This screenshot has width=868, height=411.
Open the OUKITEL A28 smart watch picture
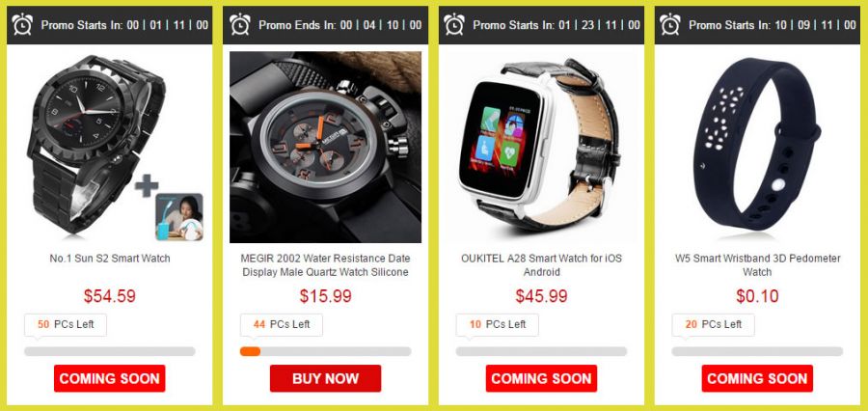[x=541, y=147]
